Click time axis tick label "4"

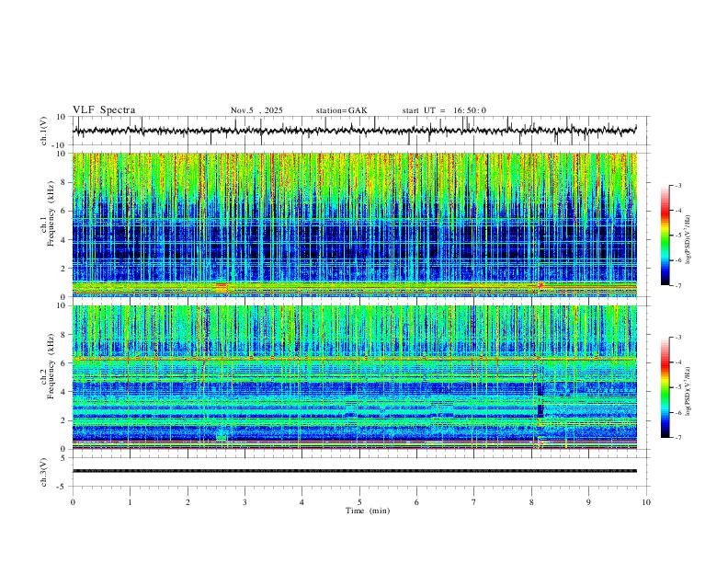(x=301, y=502)
